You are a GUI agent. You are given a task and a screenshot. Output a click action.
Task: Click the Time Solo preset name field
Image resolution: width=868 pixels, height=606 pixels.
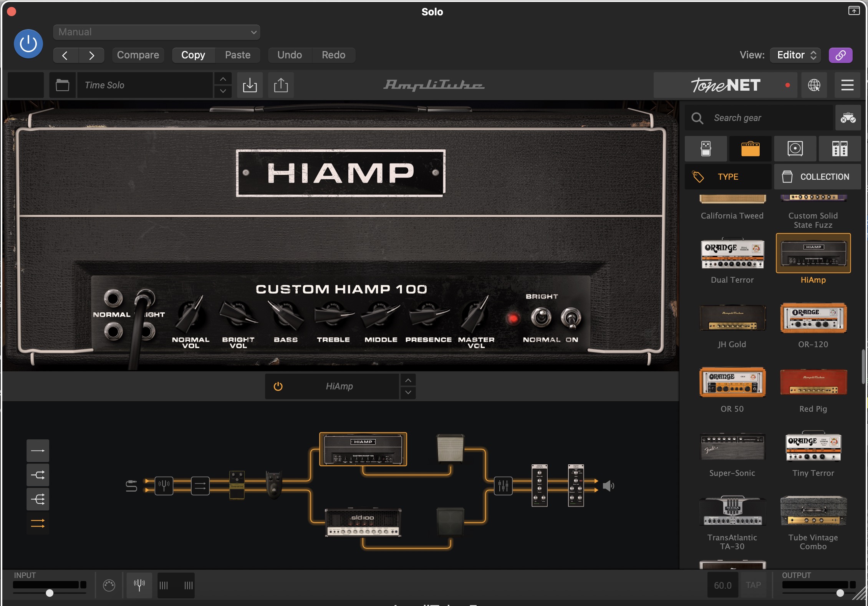[x=145, y=85]
